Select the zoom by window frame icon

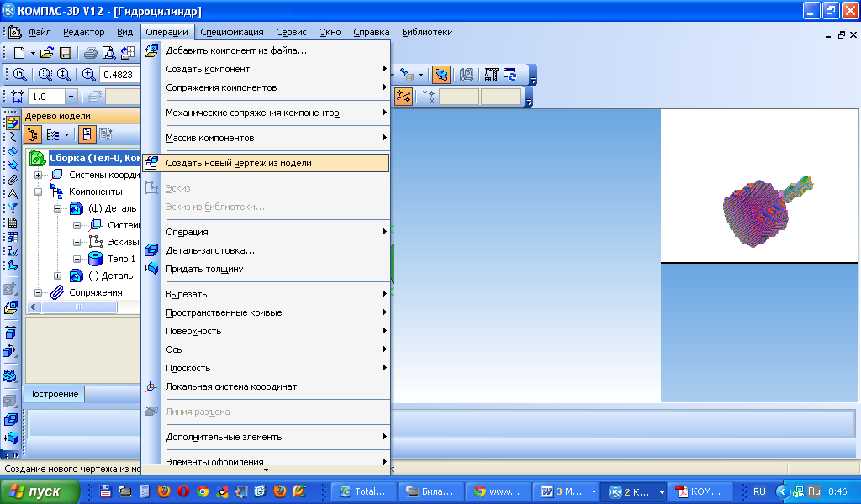pos(45,74)
